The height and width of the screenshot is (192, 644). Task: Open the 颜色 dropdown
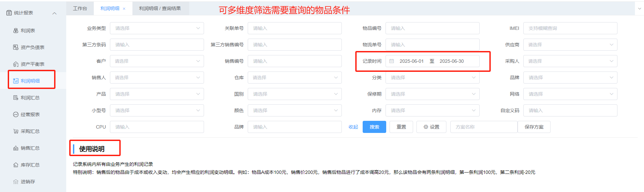point(295,110)
